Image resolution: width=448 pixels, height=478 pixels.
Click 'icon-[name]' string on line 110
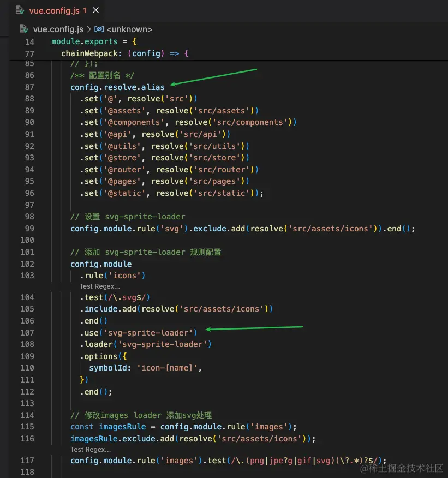pos(167,368)
